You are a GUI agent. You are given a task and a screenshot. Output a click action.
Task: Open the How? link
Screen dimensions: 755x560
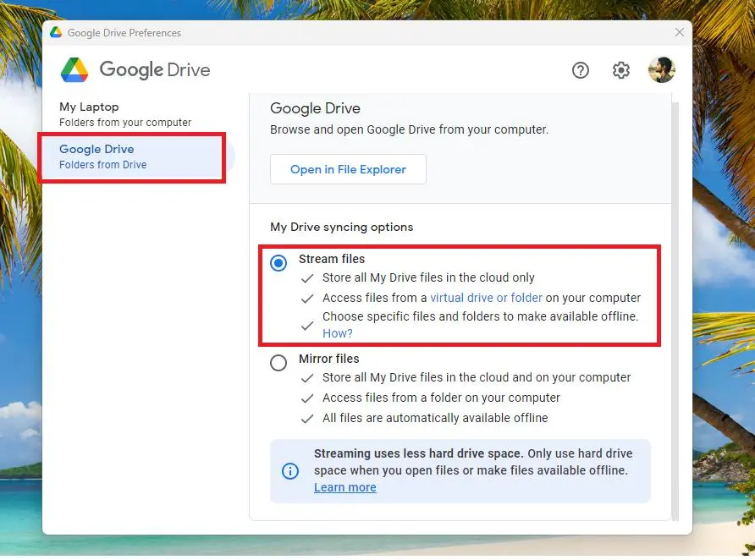(x=338, y=333)
